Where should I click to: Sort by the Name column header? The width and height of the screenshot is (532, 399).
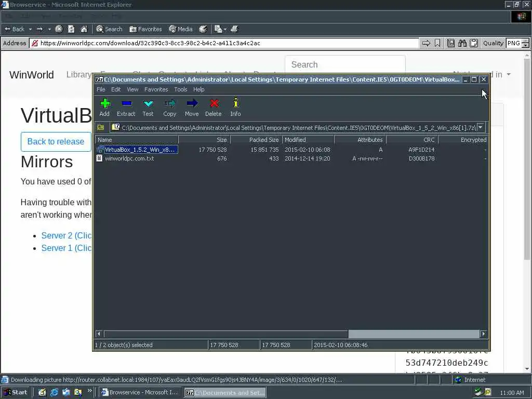coord(137,140)
